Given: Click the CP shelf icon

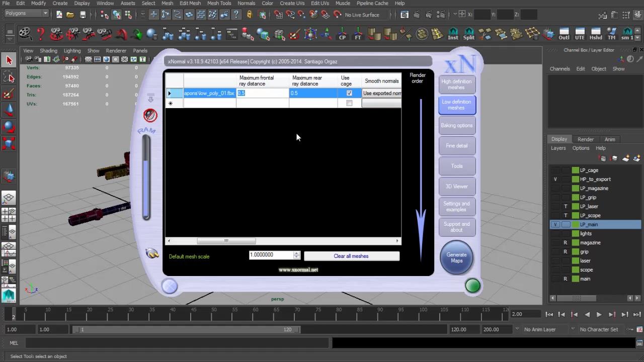Looking at the screenshot, I should (x=343, y=34).
